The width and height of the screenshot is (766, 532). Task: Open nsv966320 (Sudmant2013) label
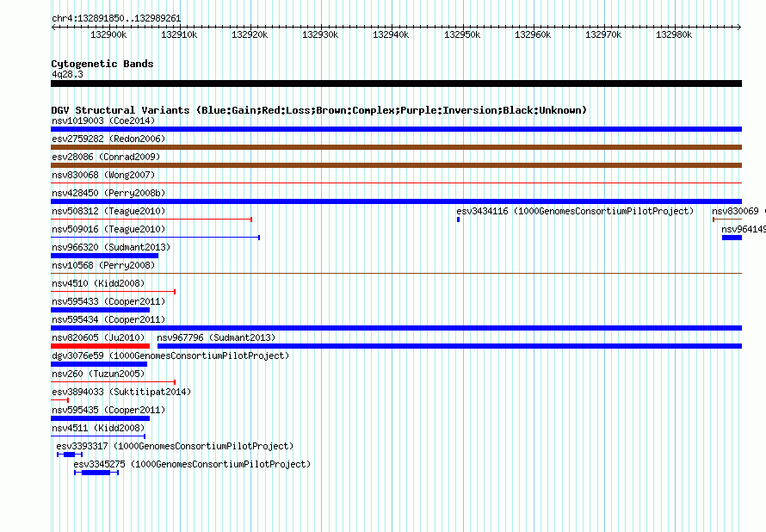point(111,247)
